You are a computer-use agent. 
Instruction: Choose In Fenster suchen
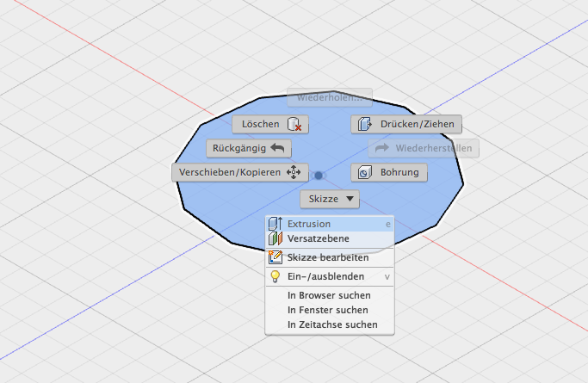coord(330,310)
